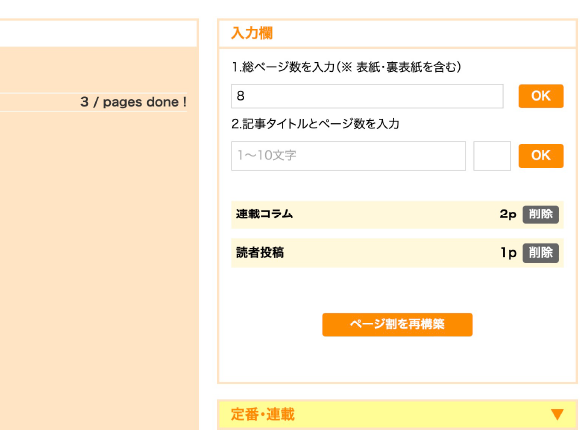Expand the 定番・連載 section arrow
Viewport: 588px width, 430px height.
click(557, 414)
